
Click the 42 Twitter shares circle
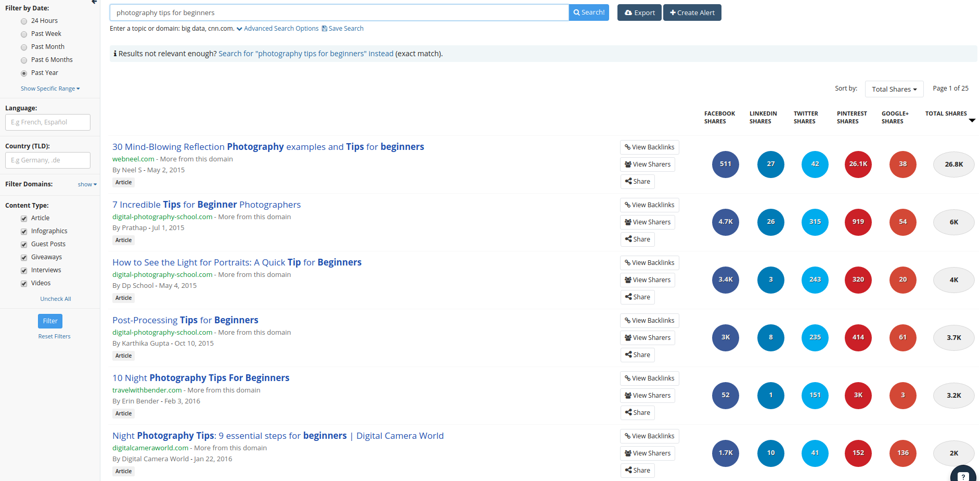coord(815,164)
